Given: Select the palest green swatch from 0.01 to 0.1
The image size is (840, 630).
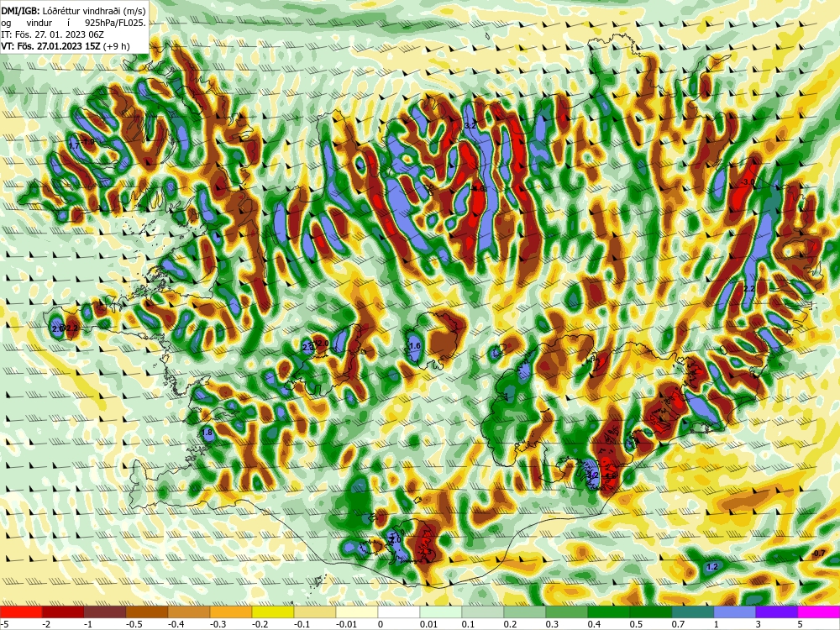Looking at the screenshot, I should click(441, 612).
